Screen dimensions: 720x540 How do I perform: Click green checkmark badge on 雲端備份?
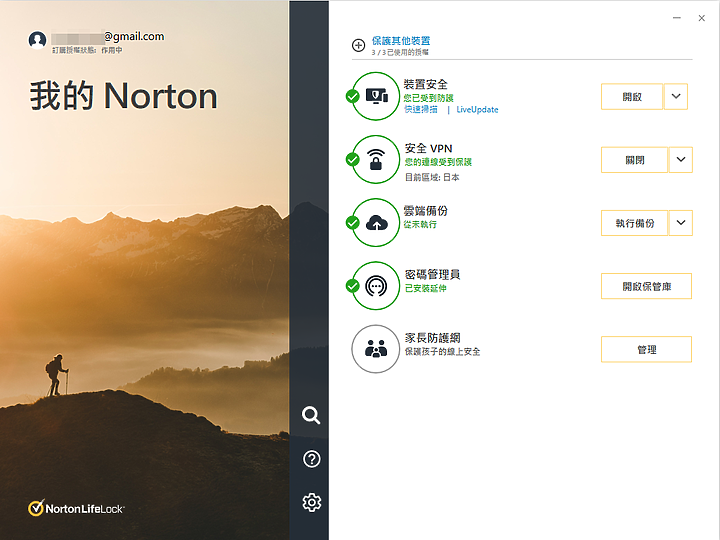tap(353, 223)
